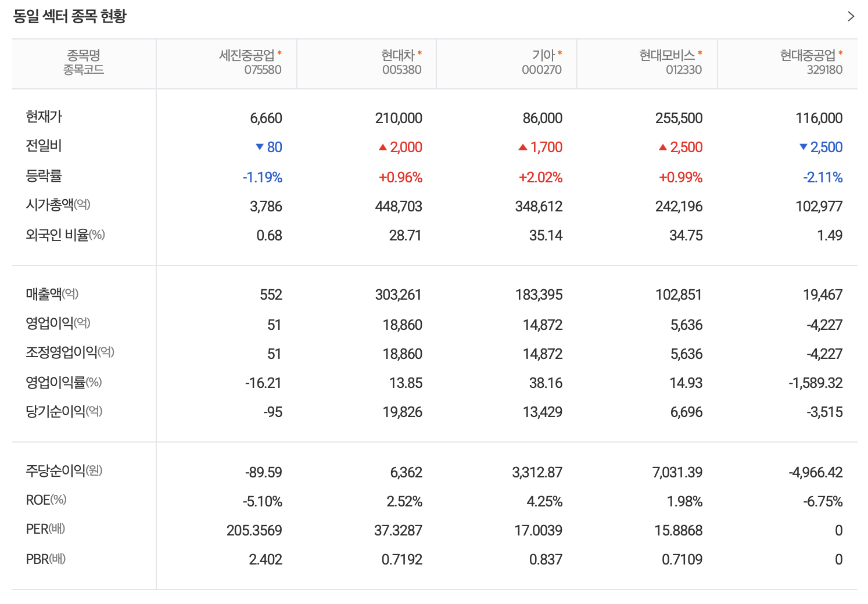The height and width of the screenshot is (604, 868).
Task: Click PER value 17.0039
Action: tap(539, 530)
